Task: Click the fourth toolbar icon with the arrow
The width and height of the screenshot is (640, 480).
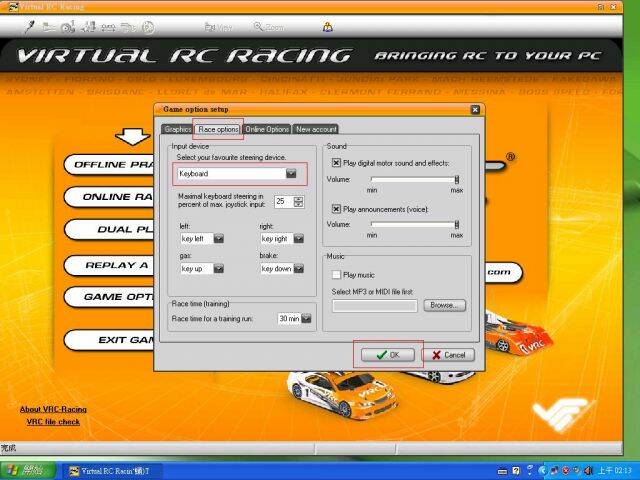Action: click(x=88, y=27)
